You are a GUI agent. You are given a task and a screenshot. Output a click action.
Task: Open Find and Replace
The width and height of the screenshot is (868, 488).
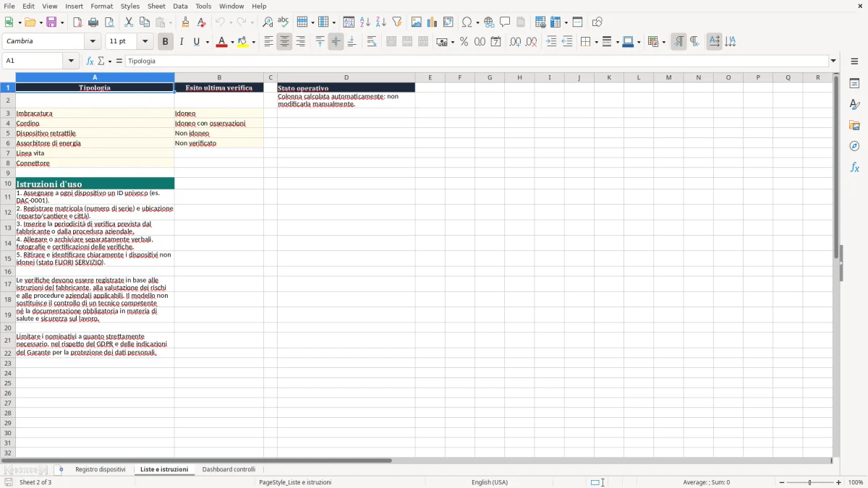(268, 22)
